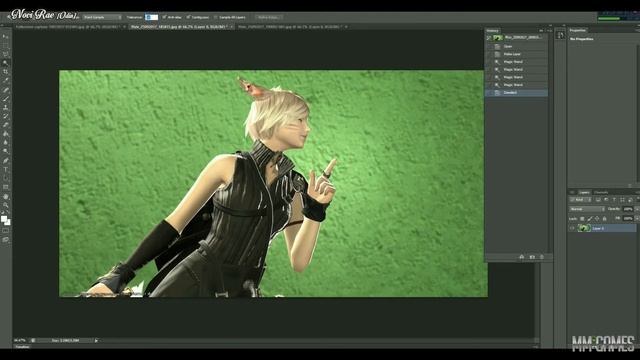Open Kind filter dropdown in Layers panel
640x360 pixels.
pyautogui.click(x=580, y=200)
